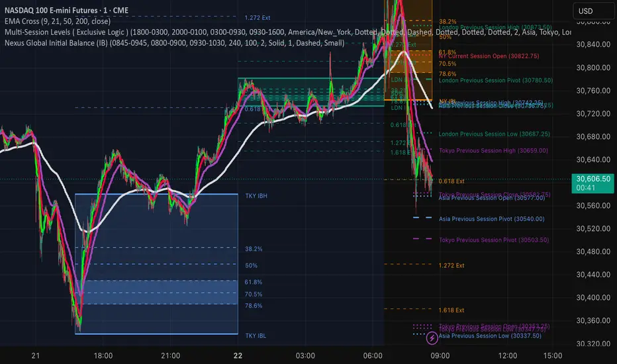Click the 21:00 time axis label

pyautogui.click(x=170, y=356)
